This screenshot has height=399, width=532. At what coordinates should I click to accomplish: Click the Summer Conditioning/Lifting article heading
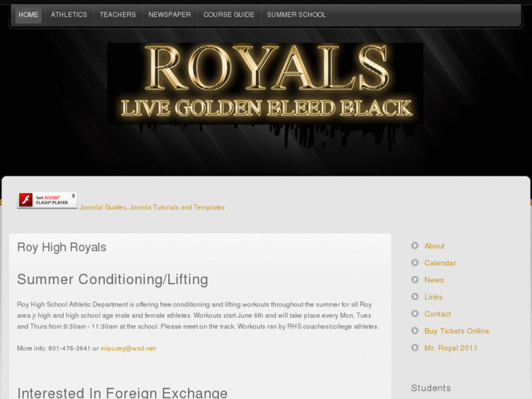click(x=113, y=280)
